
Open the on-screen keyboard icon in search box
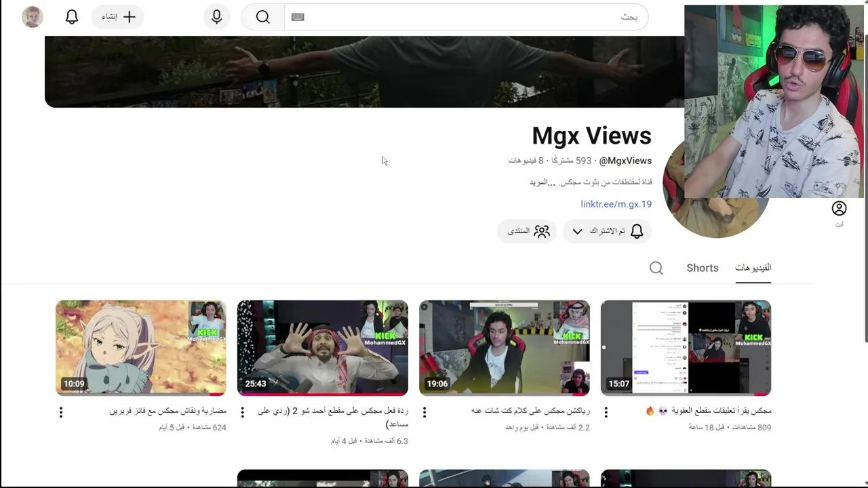click(298, 17)
